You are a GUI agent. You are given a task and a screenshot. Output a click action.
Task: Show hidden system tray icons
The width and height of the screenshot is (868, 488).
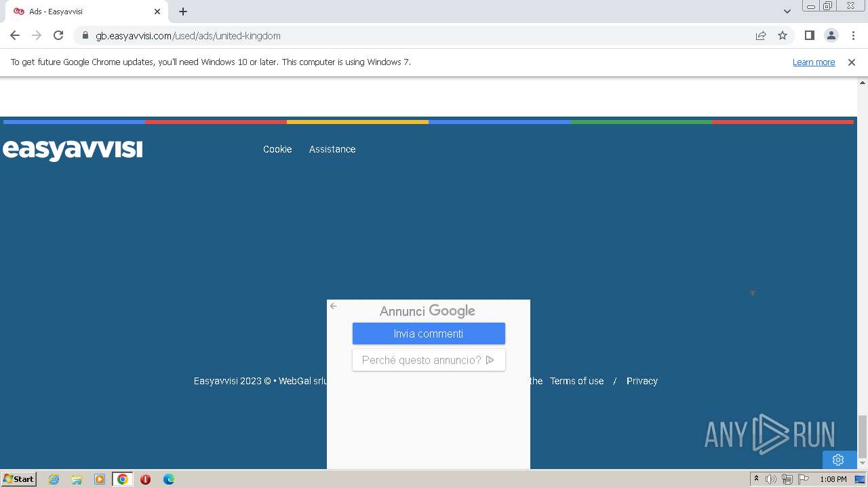(x=756, y=479)
